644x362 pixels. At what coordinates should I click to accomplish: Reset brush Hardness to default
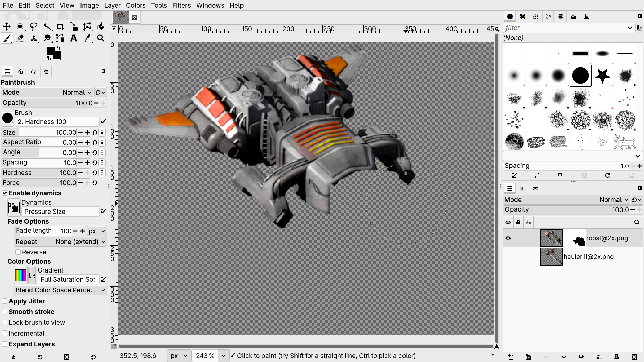[95, 173]
